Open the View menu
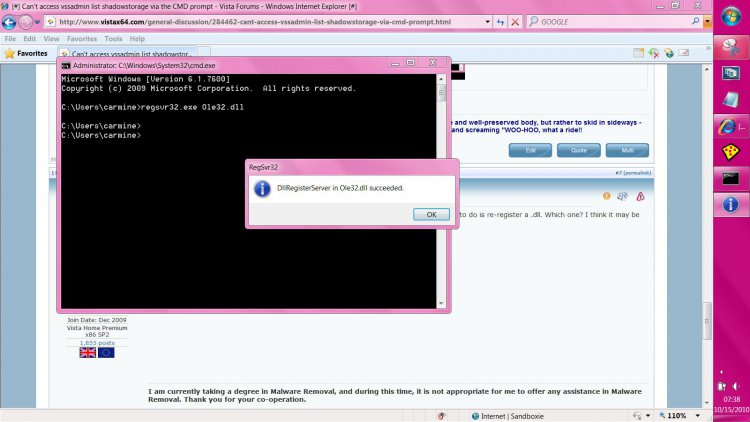Viewport: 750px width, 422px height. [51, 39]
